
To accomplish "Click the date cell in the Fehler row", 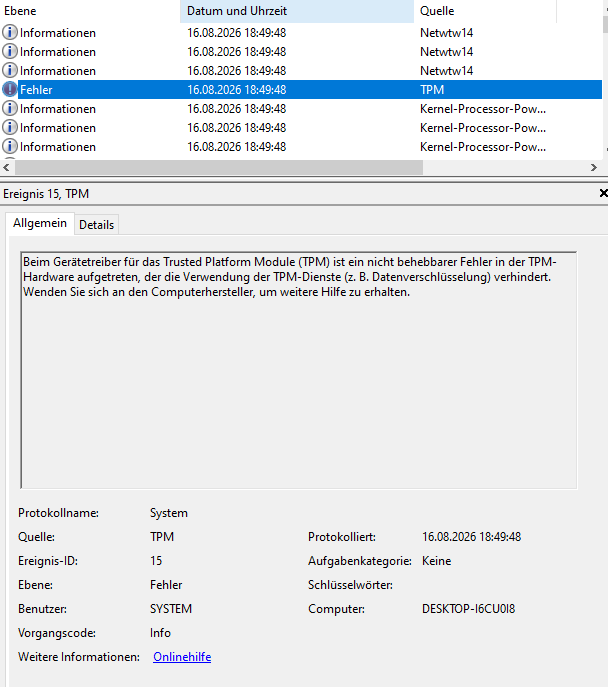I will pyautogui.click(x=237, y=90).
